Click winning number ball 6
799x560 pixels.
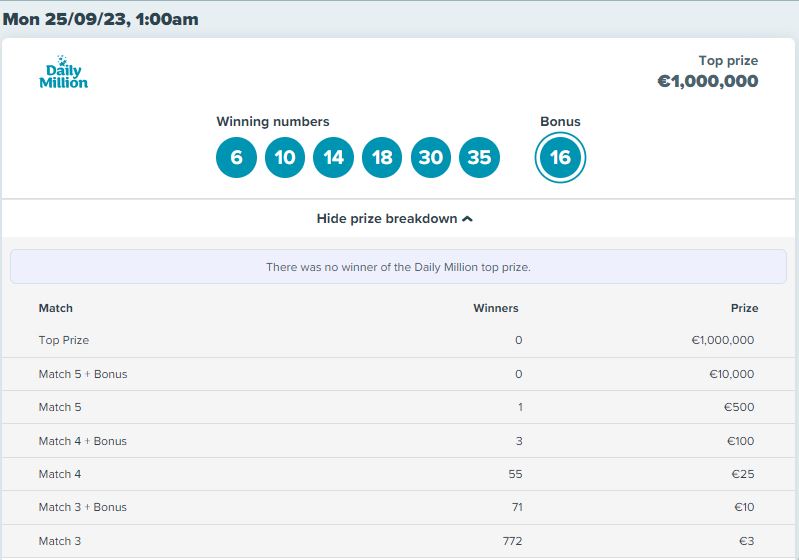236,157
